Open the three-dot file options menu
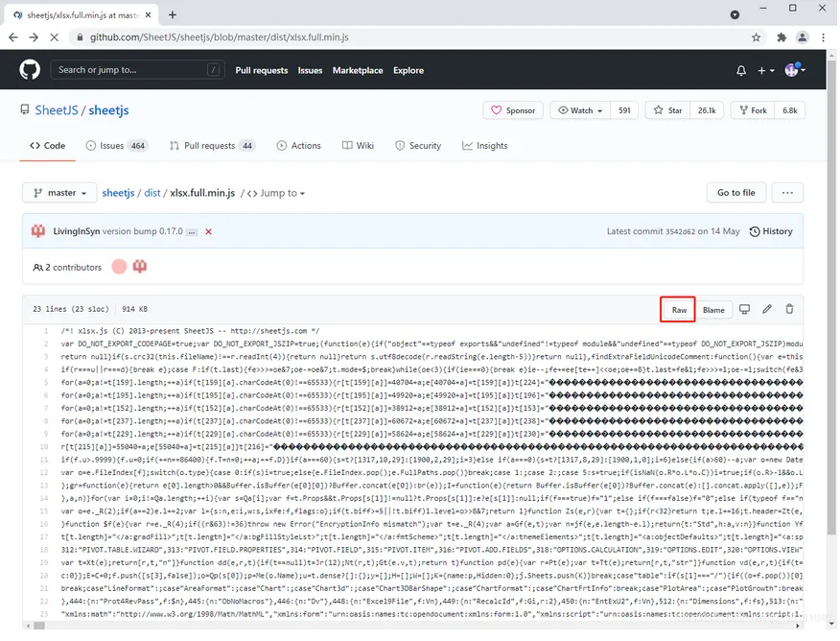The width and height of the screenshot is (840, 641). coord(787,193)
